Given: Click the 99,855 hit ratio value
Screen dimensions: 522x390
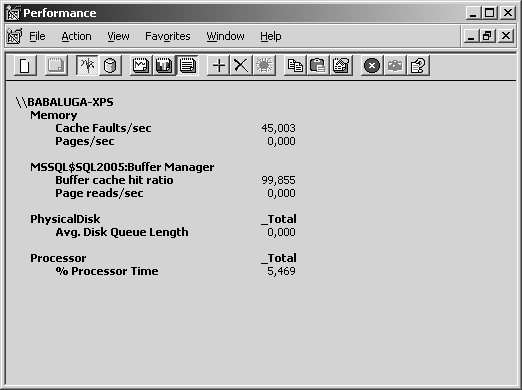Looking at the screenshot, I should click(278, 180).
